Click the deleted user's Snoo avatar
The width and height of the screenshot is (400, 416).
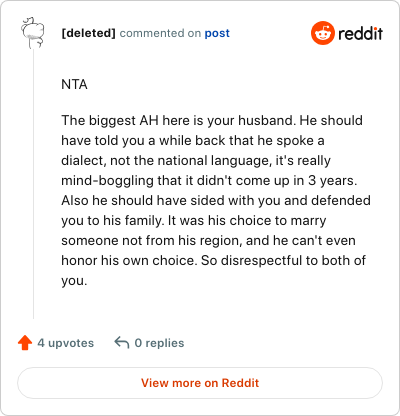(32, 33)
